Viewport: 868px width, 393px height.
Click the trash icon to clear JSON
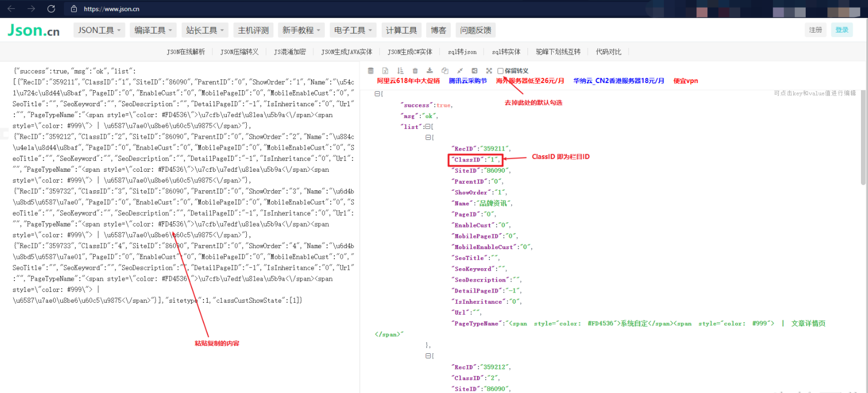pos(415,71)
